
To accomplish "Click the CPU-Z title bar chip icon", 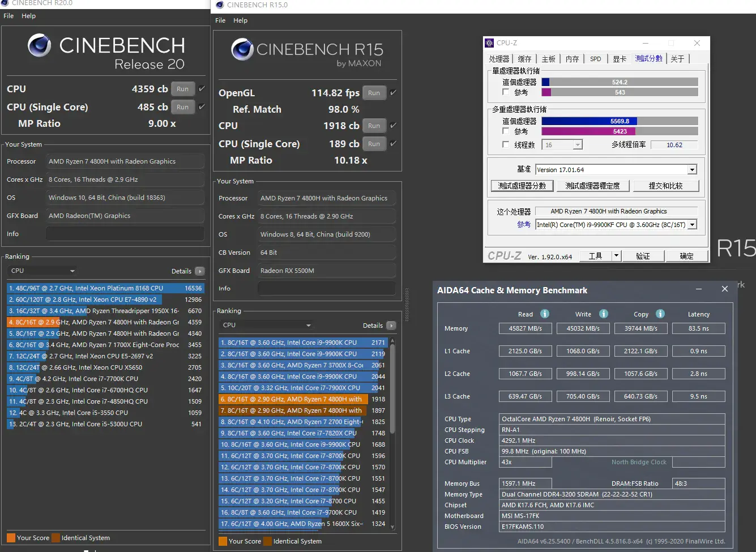I will pyautogui.click(x=490, y=43).
